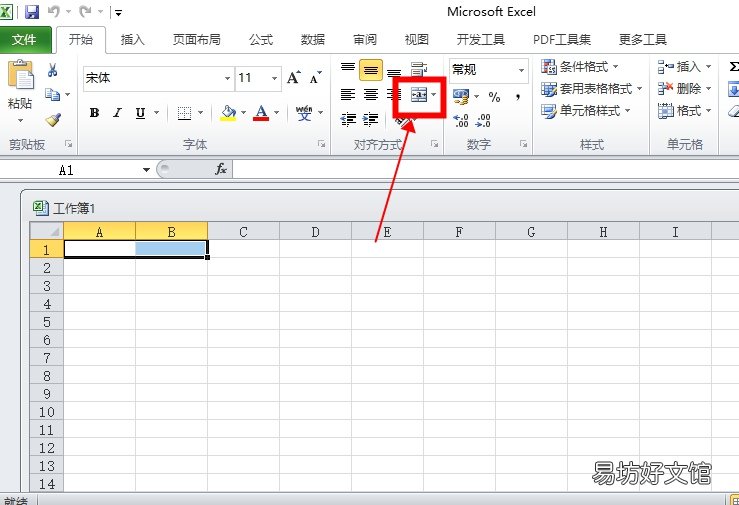Click the accounting number format icon
This screenshot has width=739, height=505.
461,97
